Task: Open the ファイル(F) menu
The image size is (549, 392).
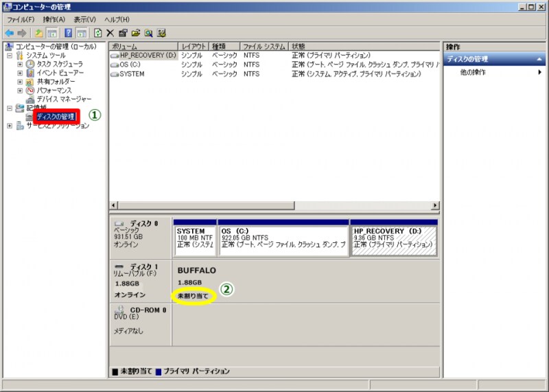Action: point(21,19)
